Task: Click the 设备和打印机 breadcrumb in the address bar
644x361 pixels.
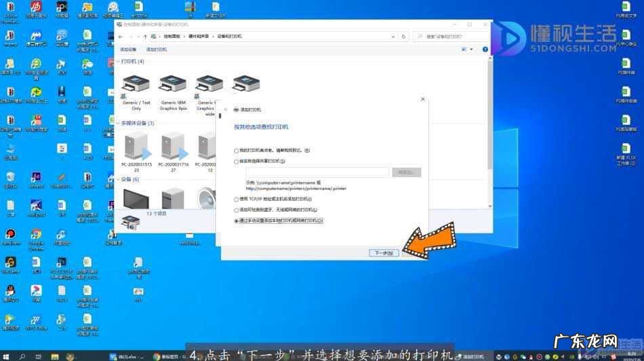Action: [x=229, y=37]
